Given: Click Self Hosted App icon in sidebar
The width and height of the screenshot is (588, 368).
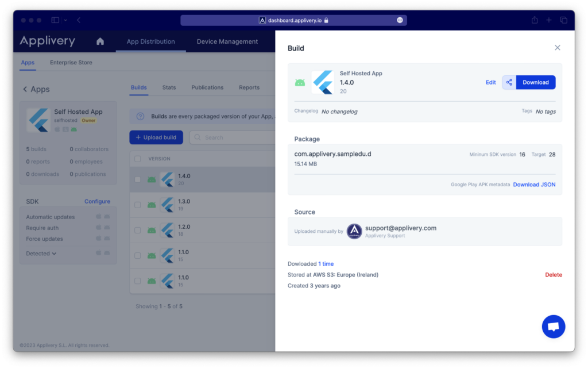Looking at the screenshot, I should click(38, 120).
